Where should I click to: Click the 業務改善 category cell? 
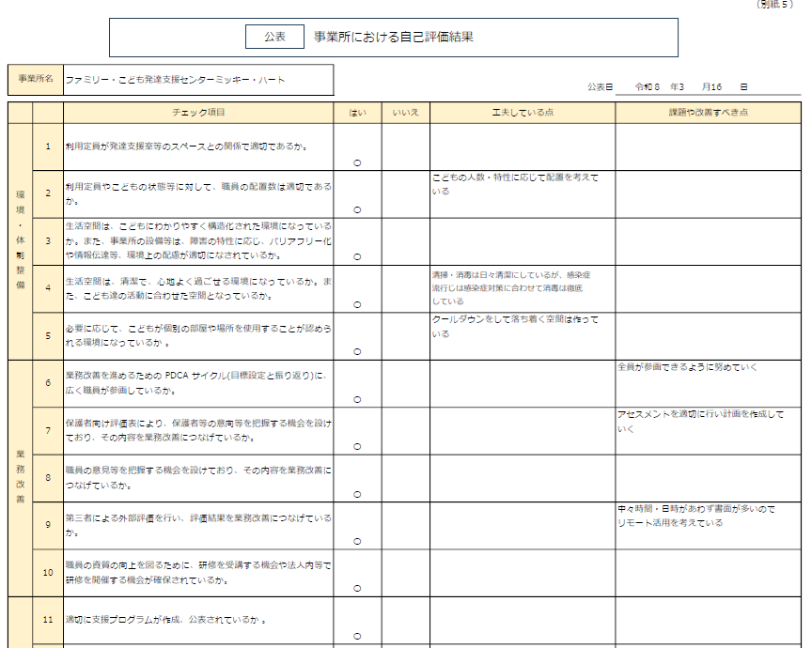pos(20,477)
